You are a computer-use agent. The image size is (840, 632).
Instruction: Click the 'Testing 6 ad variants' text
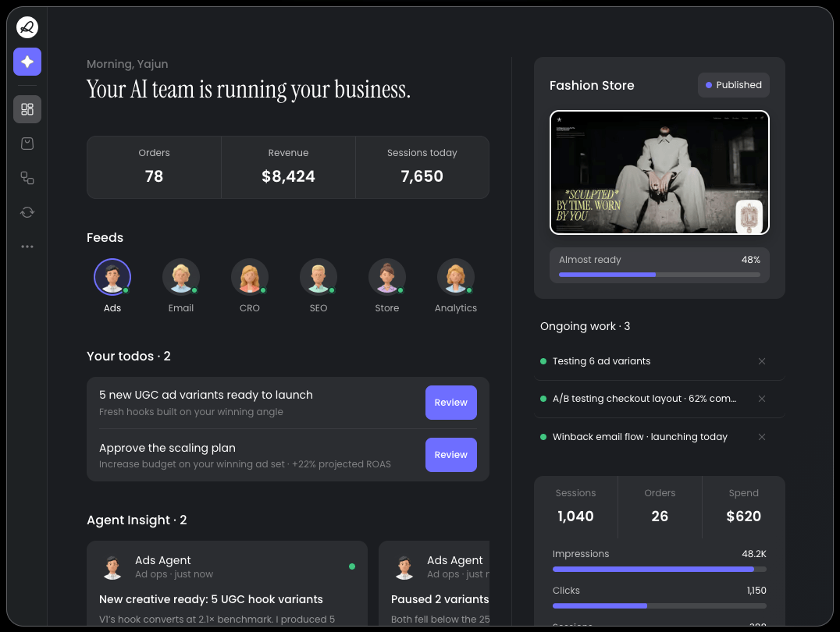click(x=602, y=361)
